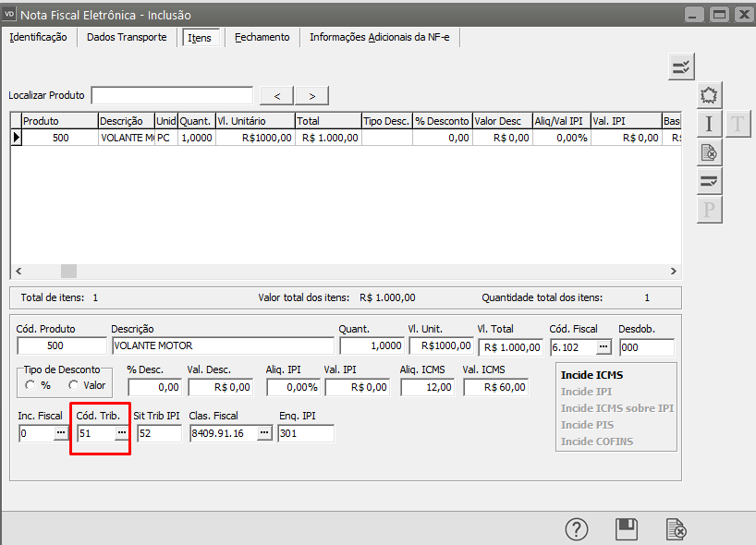Click the star-shaped badge icon button
This screenshot has width=756, height=545.
point(709,95)
